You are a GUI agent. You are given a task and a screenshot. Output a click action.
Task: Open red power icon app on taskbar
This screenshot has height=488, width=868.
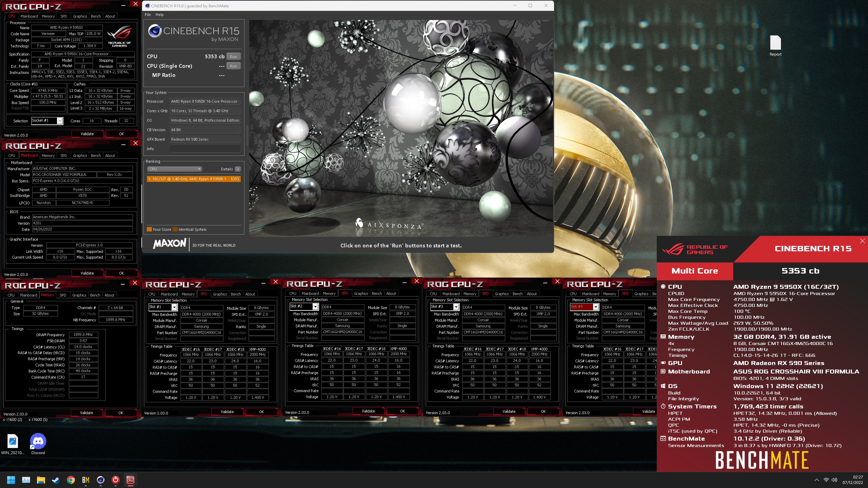115,480
